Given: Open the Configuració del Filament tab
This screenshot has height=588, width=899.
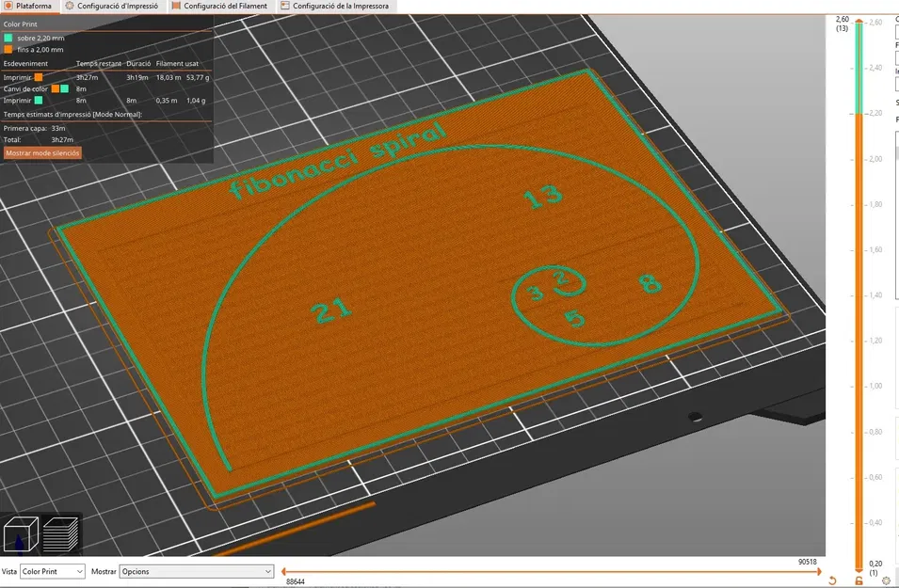Looking at the screenshot, I should [x=219, y=6].
